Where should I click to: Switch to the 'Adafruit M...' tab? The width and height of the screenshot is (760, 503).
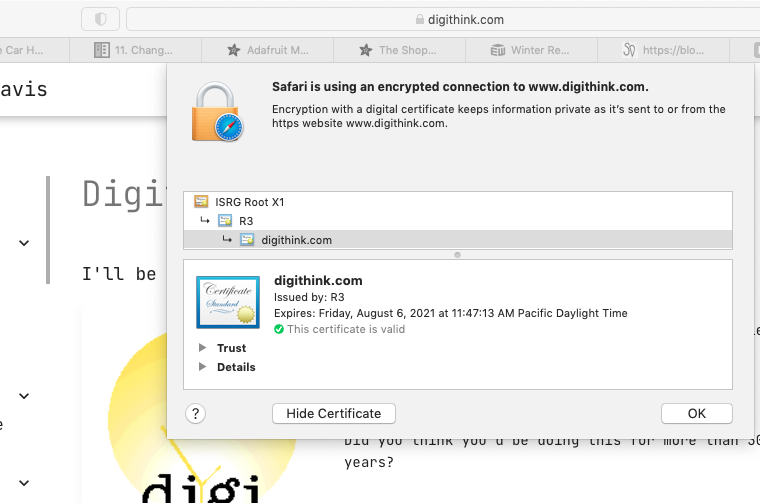(x=268, y=50)
